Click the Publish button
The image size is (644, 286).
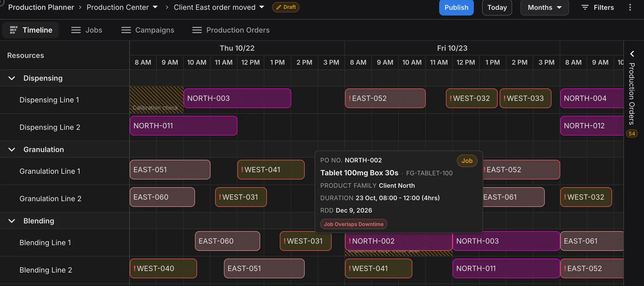point(456,7)
